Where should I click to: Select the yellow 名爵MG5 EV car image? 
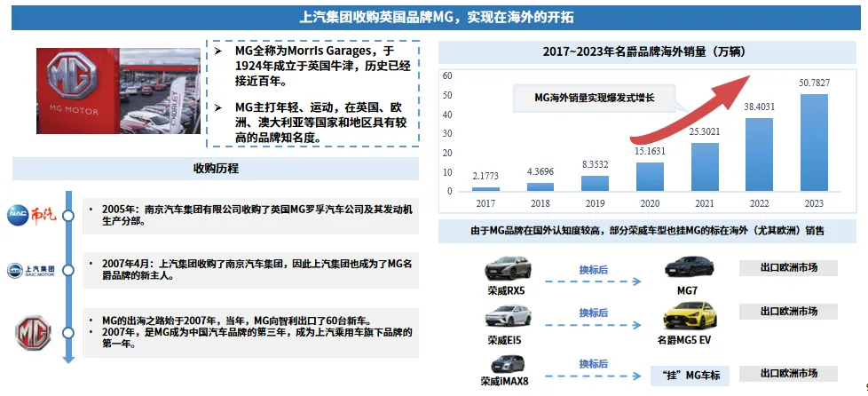[690, 316]
